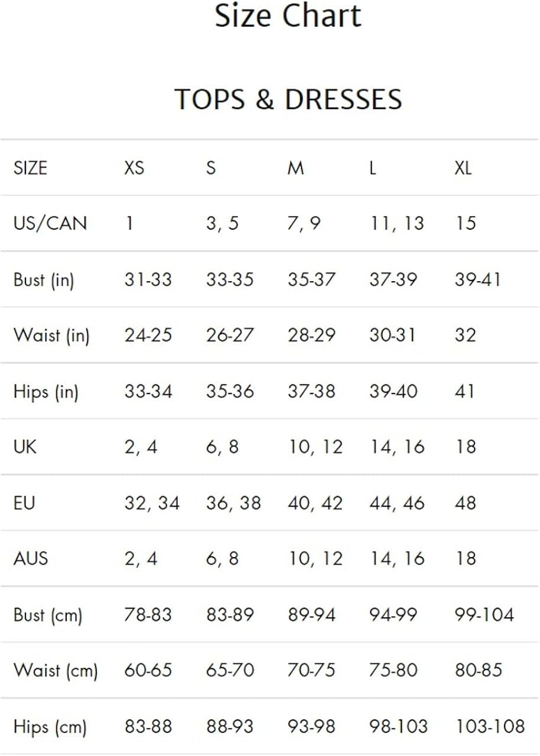This screenshot has width=540, height=756.
Task: Select bust inches value 37-39
Action: [x=393, y=279]
